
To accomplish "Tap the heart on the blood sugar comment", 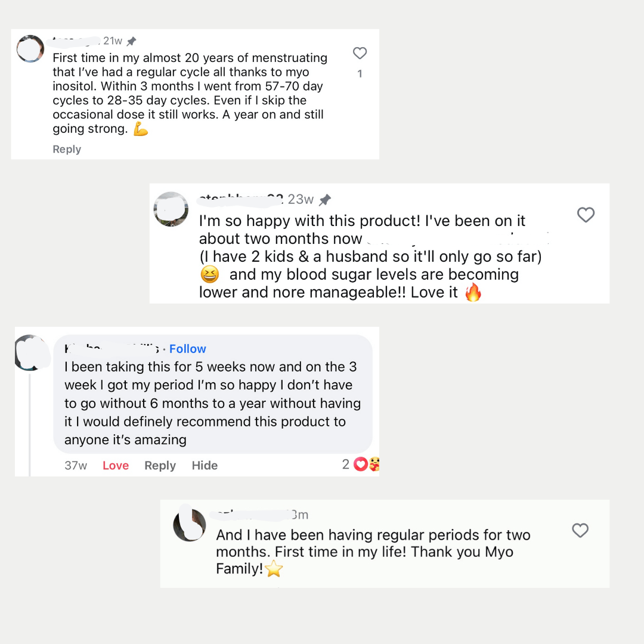I will (586, 215).
